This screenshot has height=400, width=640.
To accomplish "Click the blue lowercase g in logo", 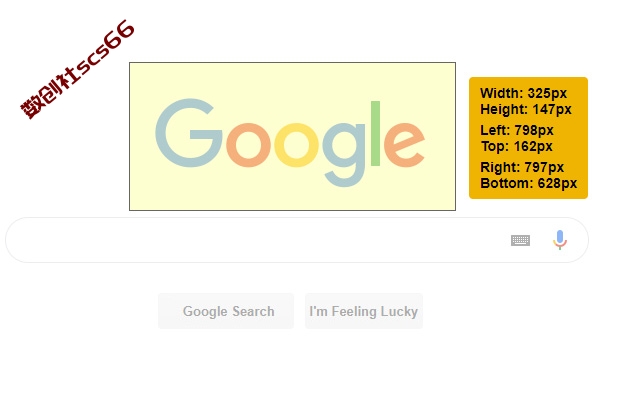I will [x=344, y=154].
